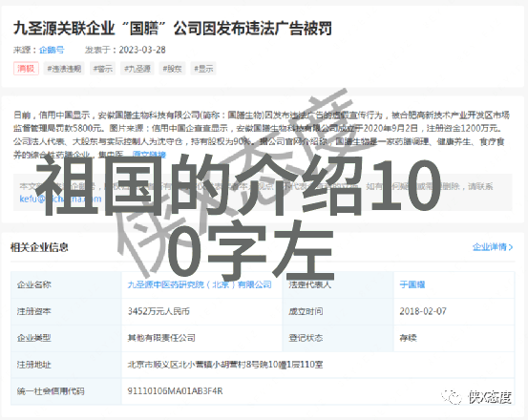Click the 相关企业信息 section heading

(39, 247)
